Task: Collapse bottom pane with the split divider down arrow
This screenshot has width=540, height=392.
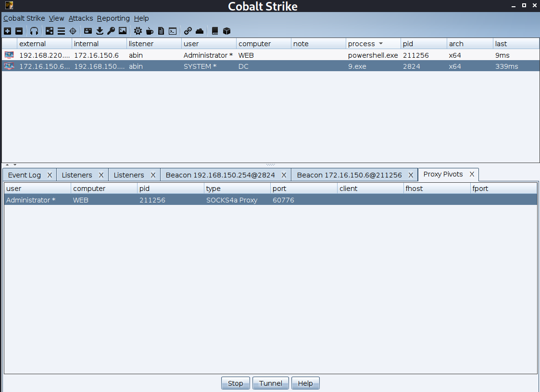Action: click(x=15, y=165)
